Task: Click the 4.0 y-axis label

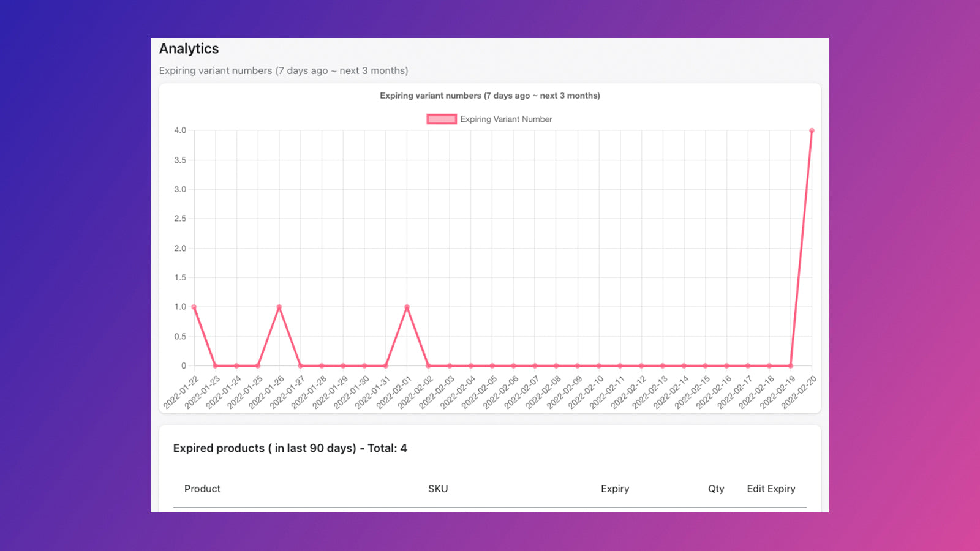Action: [180, 130]
